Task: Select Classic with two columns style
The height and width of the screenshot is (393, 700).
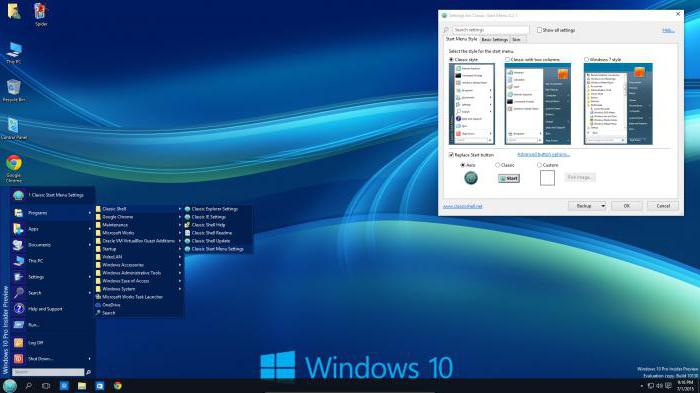Action: point(508,59)
